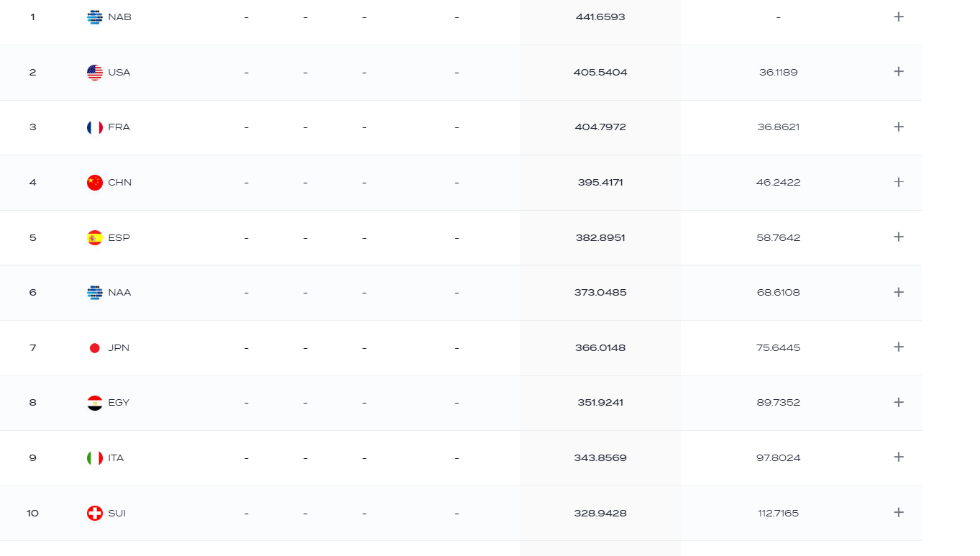Expand the ESP row plus icon
The height and width of the screenshot is (556, 980).
[x=898, y=237]
